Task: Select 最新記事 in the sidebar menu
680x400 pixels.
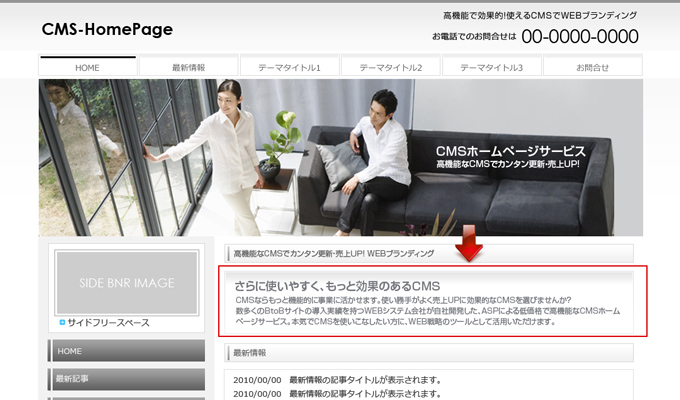Action: 127,379
